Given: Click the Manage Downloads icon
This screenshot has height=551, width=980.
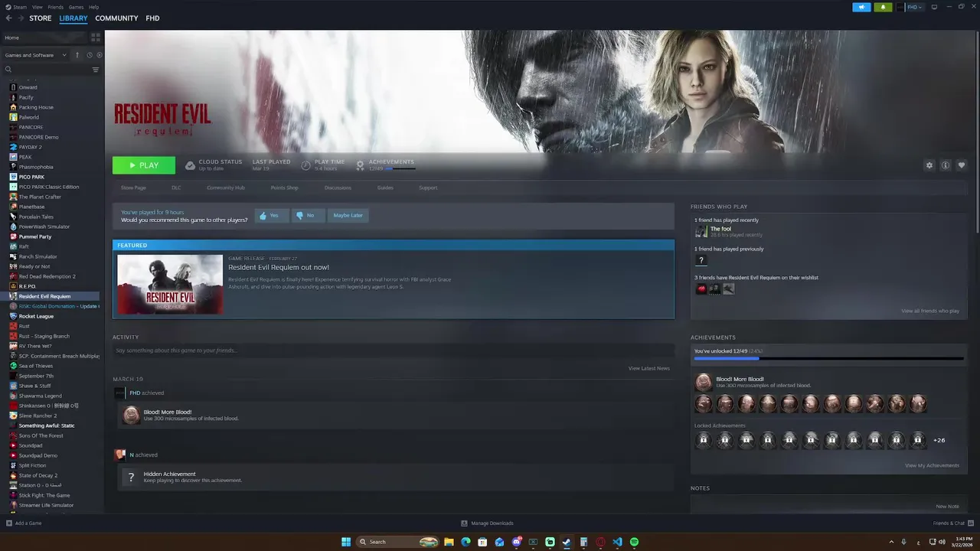Looking at the screenshot, I should click(464, 523).
